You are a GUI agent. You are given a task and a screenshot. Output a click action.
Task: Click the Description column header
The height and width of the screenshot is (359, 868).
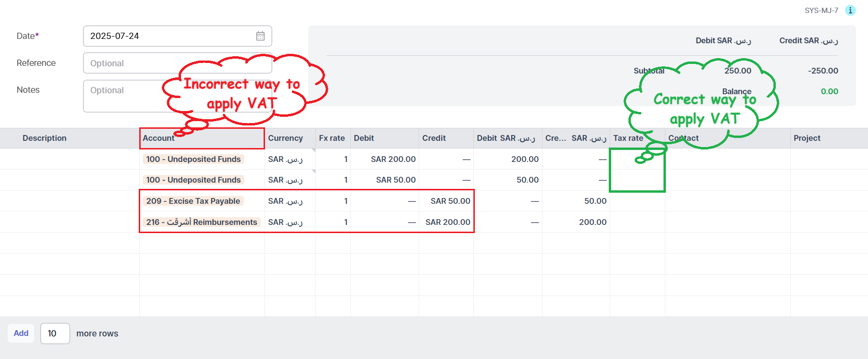point(45,138)
